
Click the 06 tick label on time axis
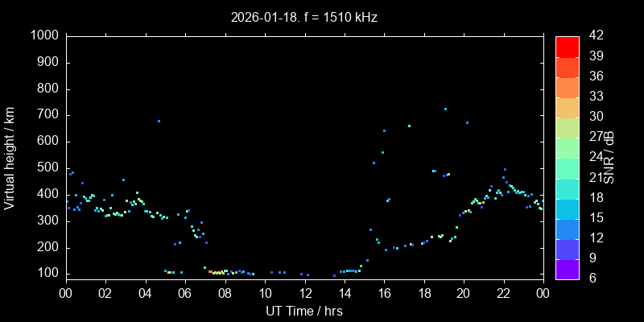[x=185, y=293]
